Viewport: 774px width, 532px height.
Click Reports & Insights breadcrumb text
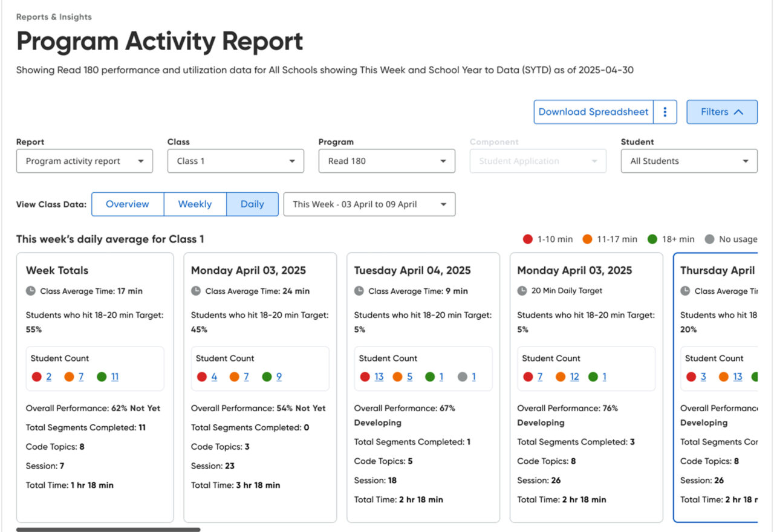[x=54, y=17]
